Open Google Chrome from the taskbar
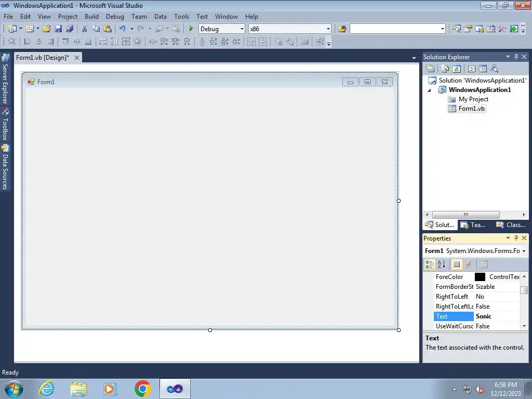The image size is (532, 399). [x=142, y=389]
